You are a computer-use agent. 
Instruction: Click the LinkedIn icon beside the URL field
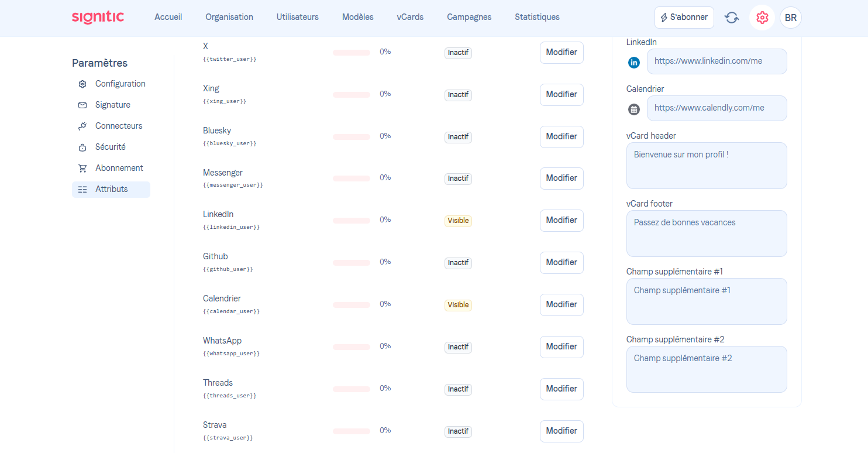coord(634,62)
